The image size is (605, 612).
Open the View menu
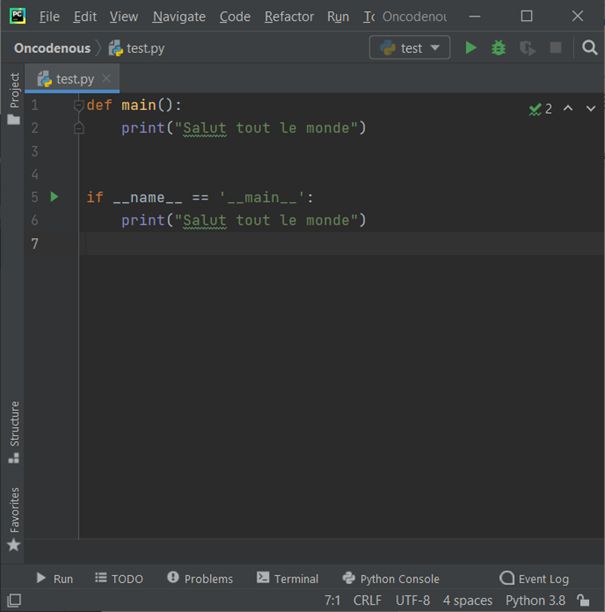pos(124,16)
